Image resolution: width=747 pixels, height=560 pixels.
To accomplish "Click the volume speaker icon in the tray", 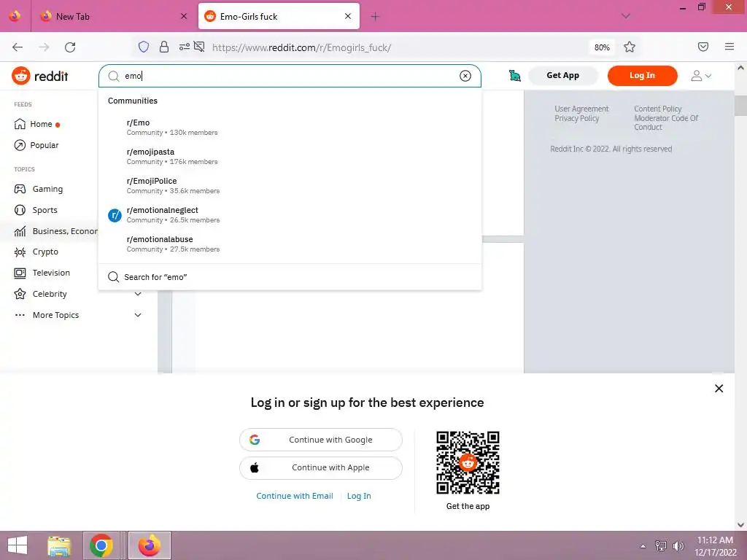I will pyautogui.click(x=678, y=545).
